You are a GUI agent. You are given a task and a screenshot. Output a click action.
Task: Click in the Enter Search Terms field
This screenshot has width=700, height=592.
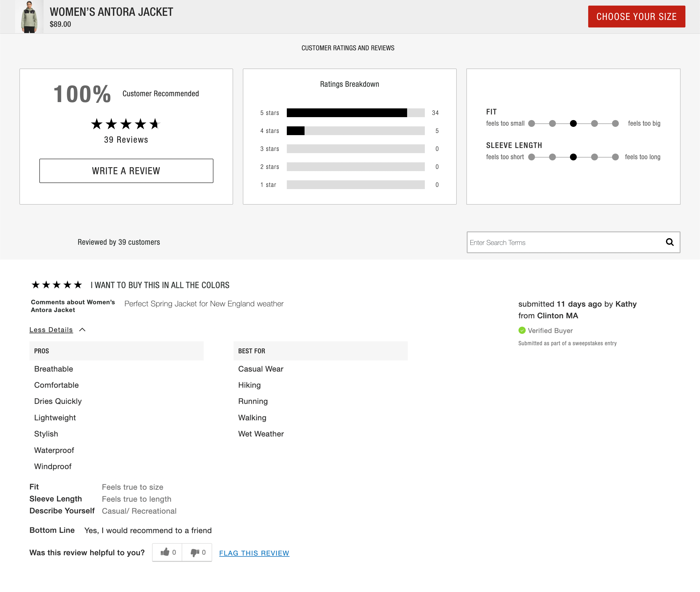564,242
